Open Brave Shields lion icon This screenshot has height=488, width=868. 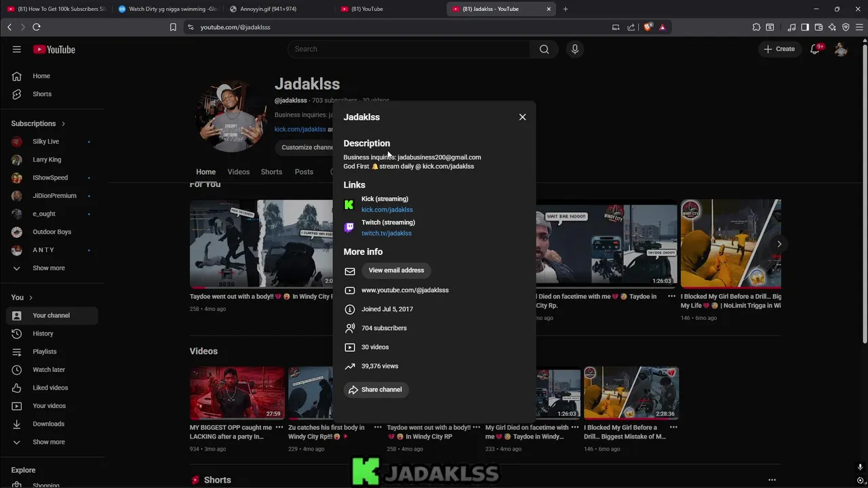point(648,27)
